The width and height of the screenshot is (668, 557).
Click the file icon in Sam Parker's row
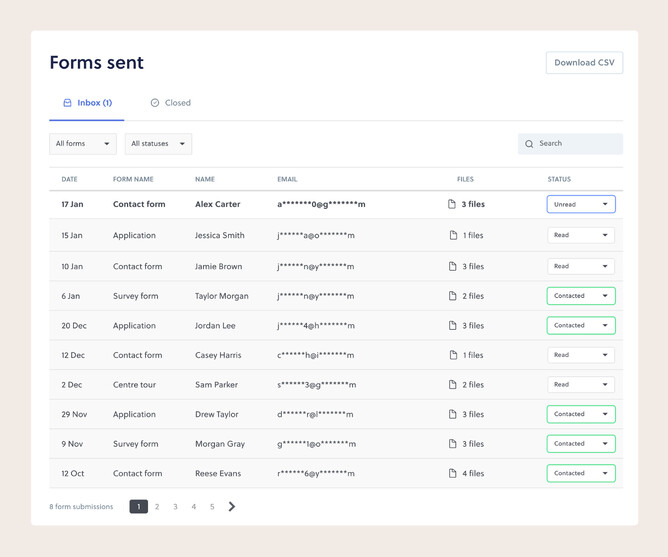[x=452, y=385]
